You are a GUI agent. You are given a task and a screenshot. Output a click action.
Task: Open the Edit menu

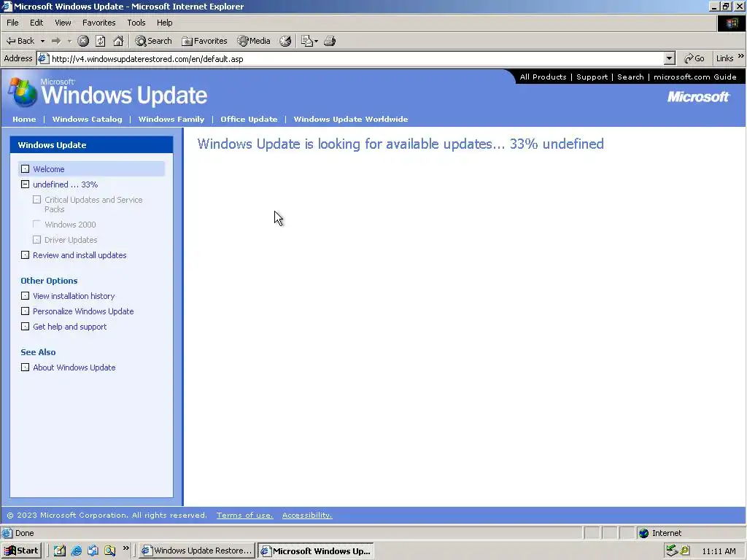tap(36, 23)
